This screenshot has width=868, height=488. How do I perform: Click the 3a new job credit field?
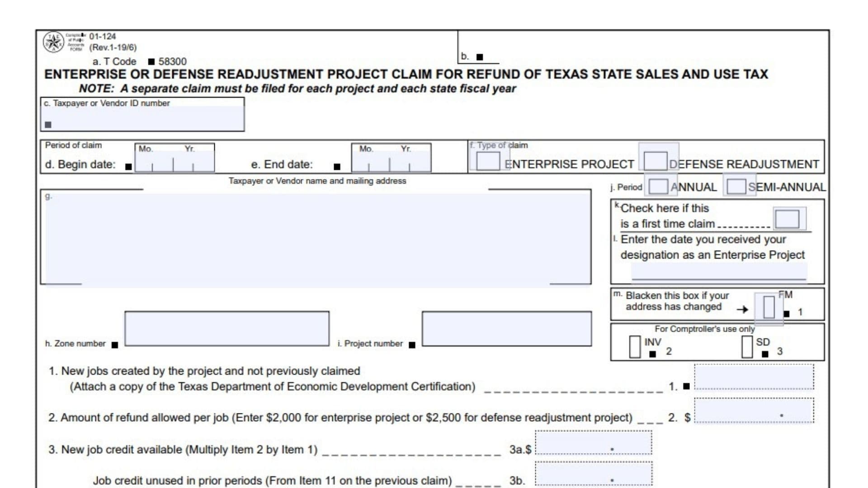[x=594, y=443]
